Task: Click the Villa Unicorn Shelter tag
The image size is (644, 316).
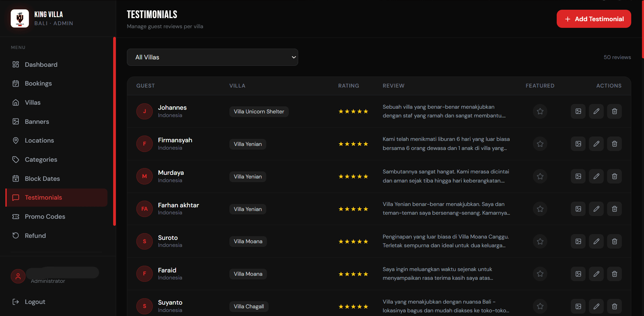Action: pos(259,112)
